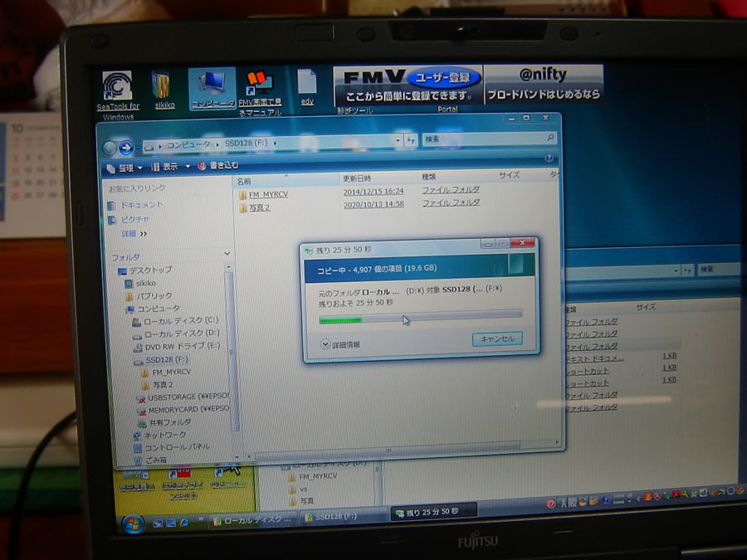Select パブリック in folder tree
The width and height of the screenshot is (747, 560).
coord(149,295)
